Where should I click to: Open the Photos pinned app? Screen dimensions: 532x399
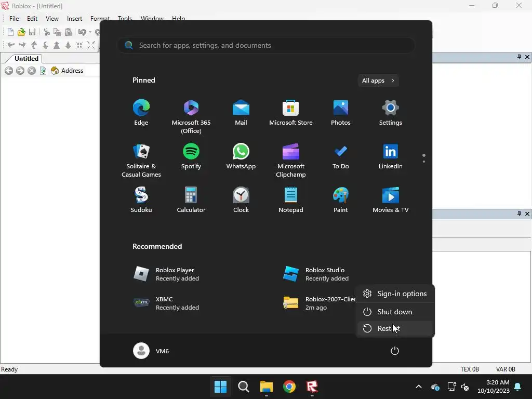[341, 113]
